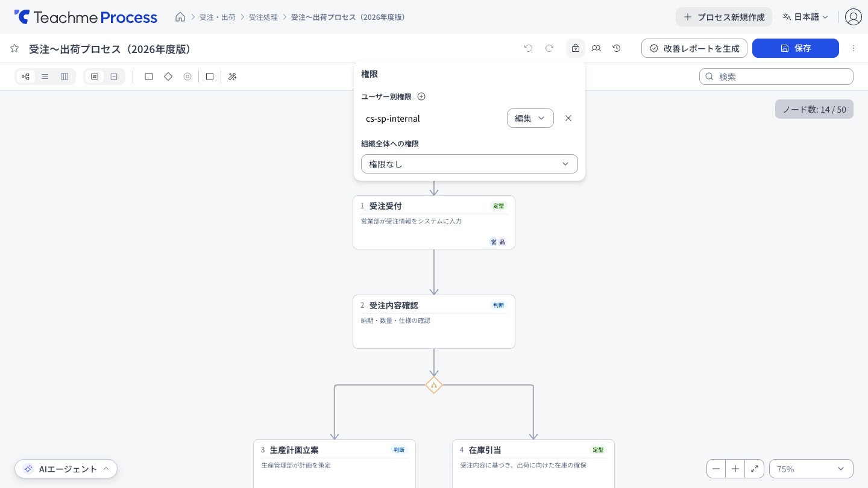
Task: Click the 営業部が受注情報をシステムに入力 description
Action: 411,221
